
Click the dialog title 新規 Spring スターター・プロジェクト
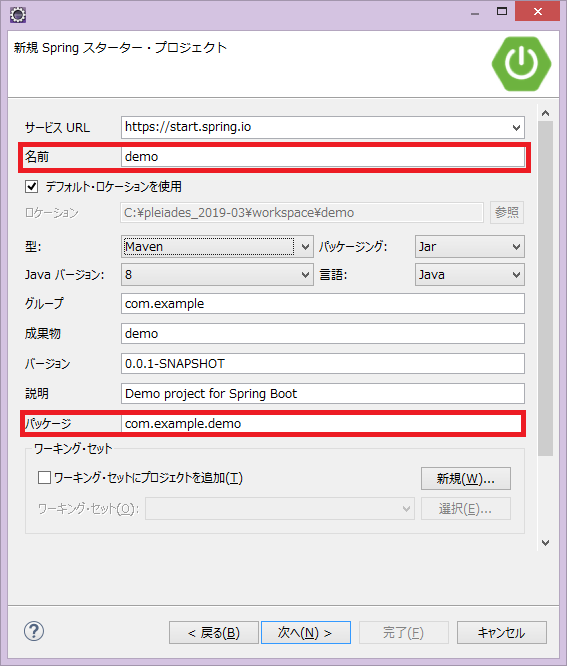(x=120, y=48)
